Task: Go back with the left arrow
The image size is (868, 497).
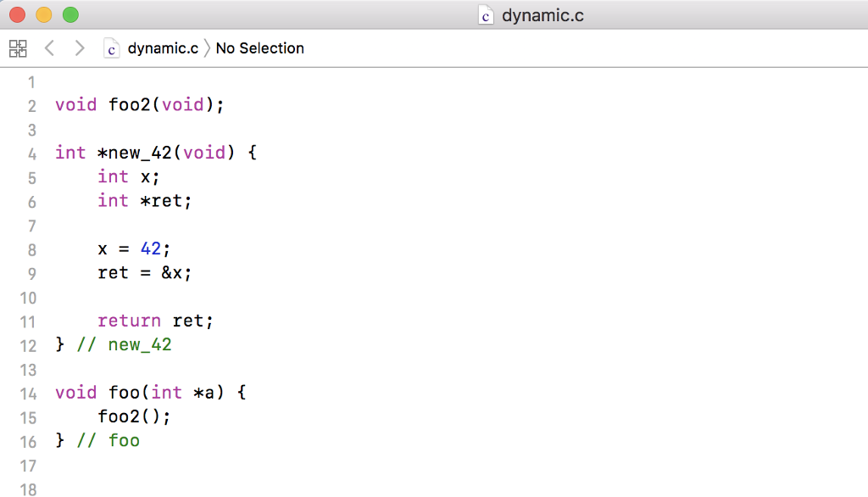Action: (49, 48)
